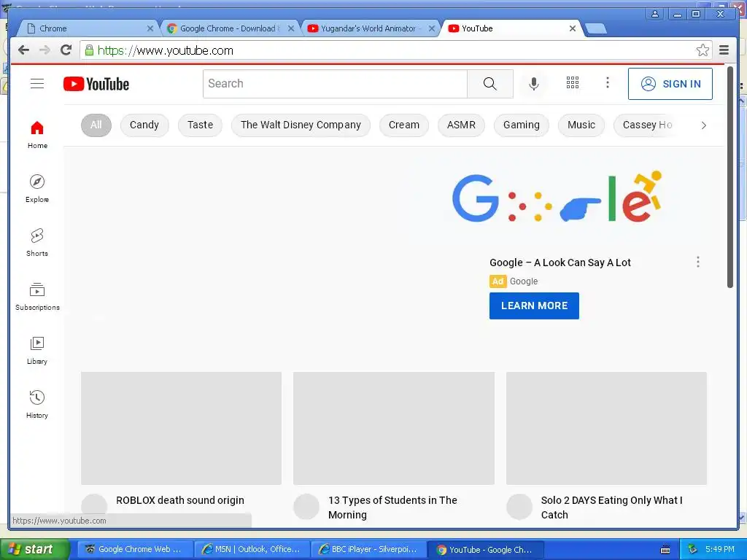Open Google – A Look Can Say A Lot ad title

[x=560, y=262]
